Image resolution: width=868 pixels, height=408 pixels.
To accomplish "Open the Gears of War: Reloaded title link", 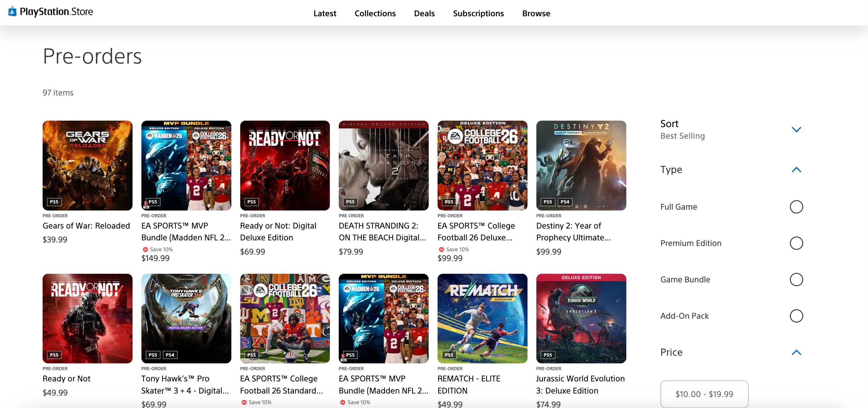I will click(86, 226).
